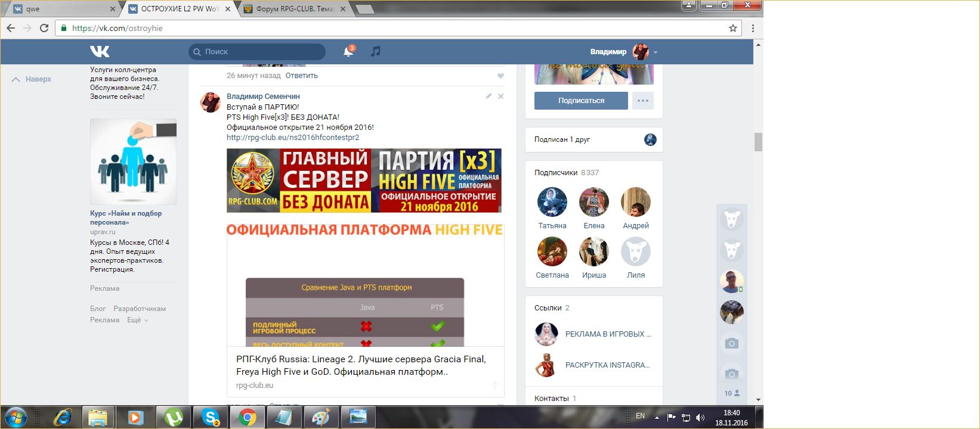
Task: Switch to the ОСТРОУХИЕ L2 PW WoW tab
Action: click(179, 9)
